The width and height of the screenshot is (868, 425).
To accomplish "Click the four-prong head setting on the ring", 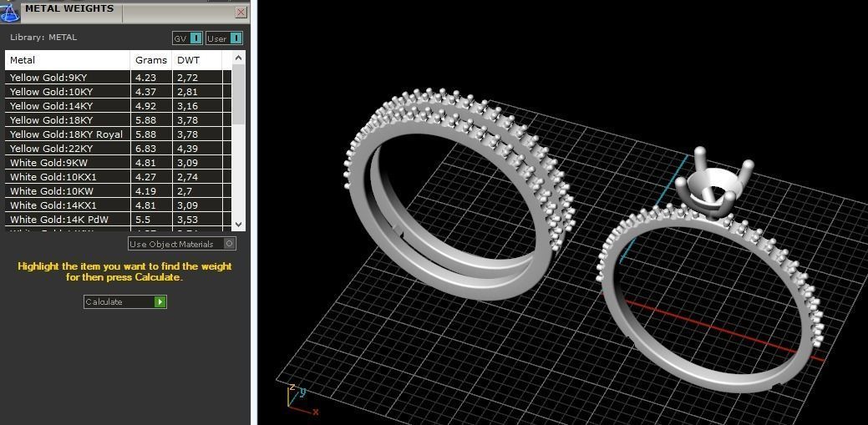I will 713,183.
